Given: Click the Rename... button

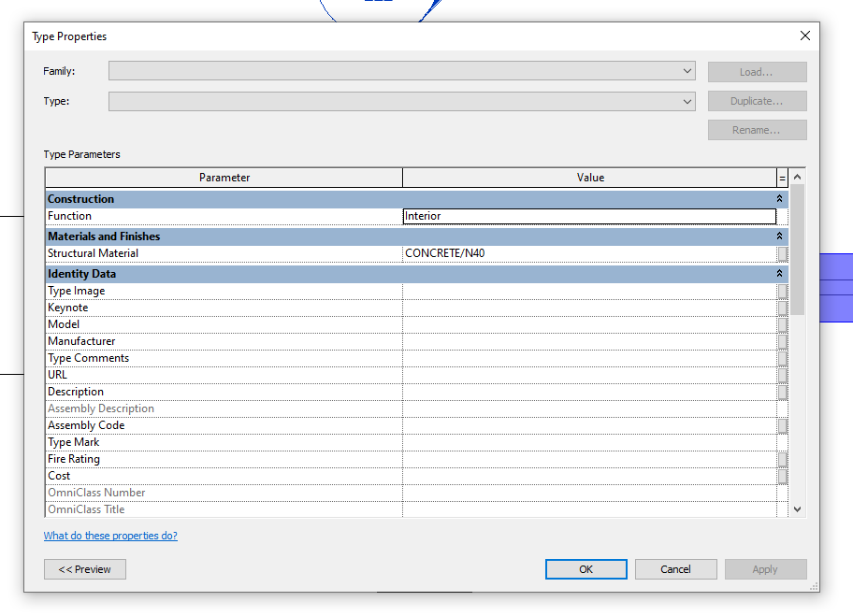Looking at the screenshot, I should 758,130.
